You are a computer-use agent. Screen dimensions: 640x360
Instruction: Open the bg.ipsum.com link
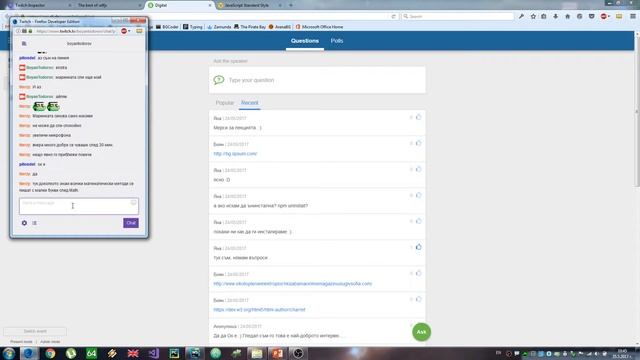(x=235, y=154)
